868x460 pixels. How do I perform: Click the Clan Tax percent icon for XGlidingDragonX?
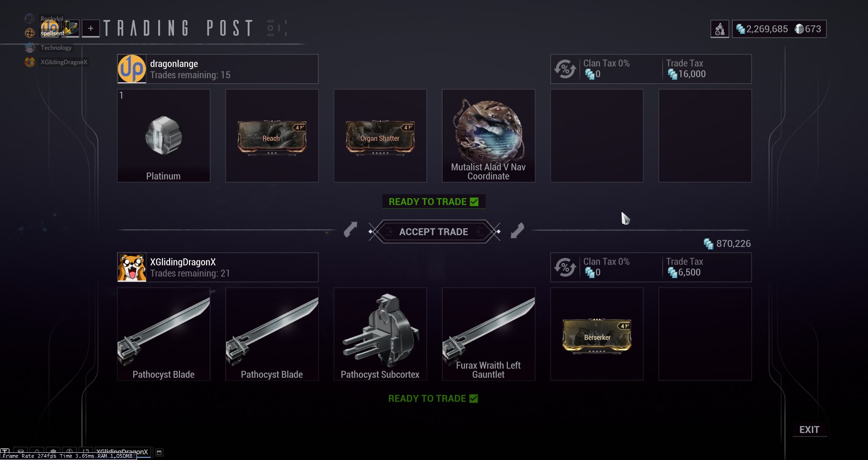pyautogui.click(x=565, y=267)
